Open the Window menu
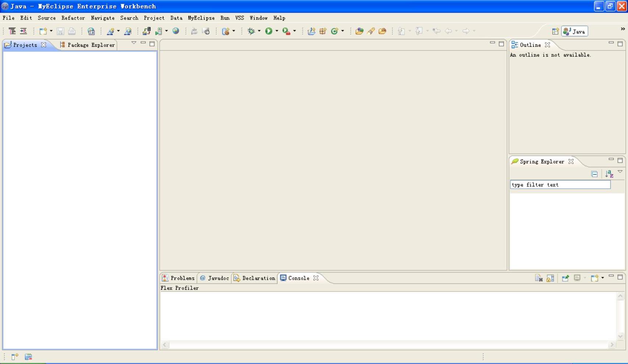Viewport: 628px width, 364px height. [258, 18]
